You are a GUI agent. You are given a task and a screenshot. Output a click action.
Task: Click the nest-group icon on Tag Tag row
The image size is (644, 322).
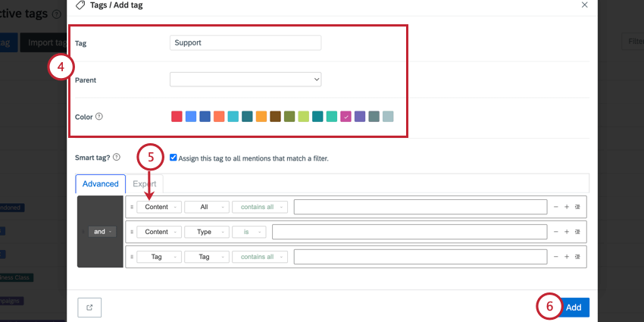point(577,257)
